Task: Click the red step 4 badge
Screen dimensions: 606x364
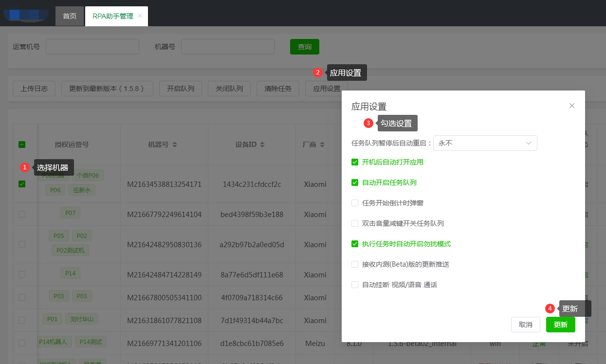Action: (550, 309)
